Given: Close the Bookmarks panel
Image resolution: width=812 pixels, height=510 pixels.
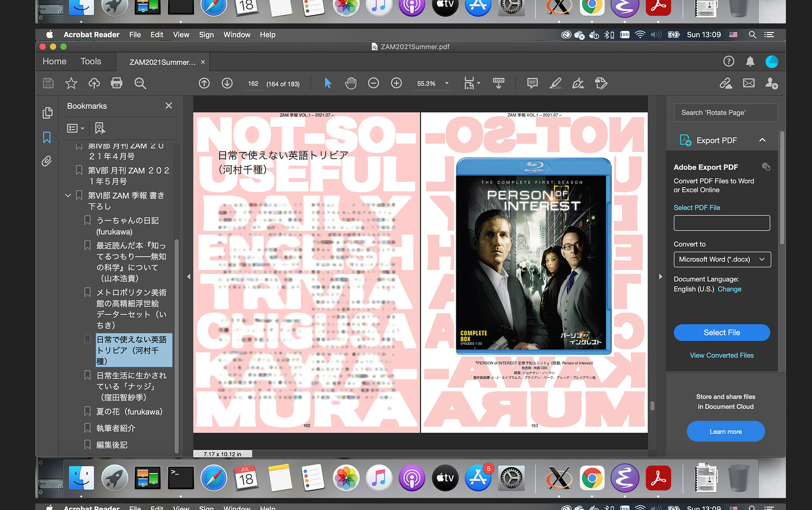Looking at the screenshot, I should pos(169,106).
